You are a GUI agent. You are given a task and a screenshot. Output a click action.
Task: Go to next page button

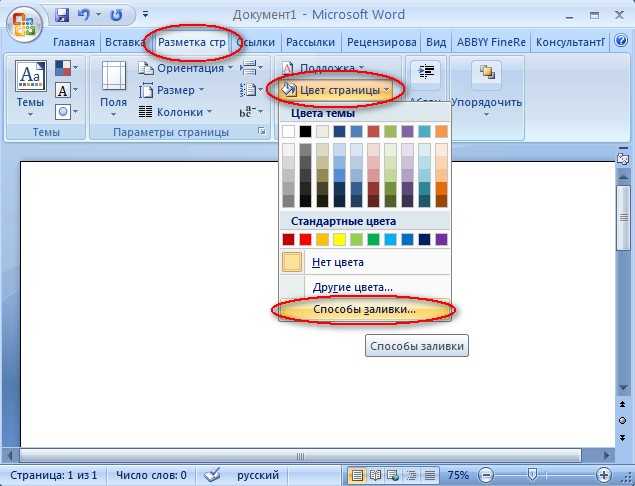pyautogui.click(x=623, y=437)
